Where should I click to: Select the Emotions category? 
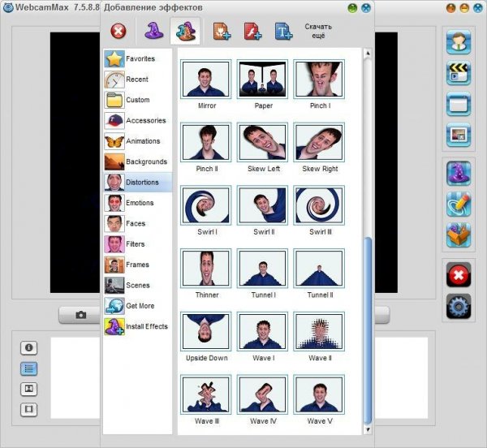coord(138,203)
